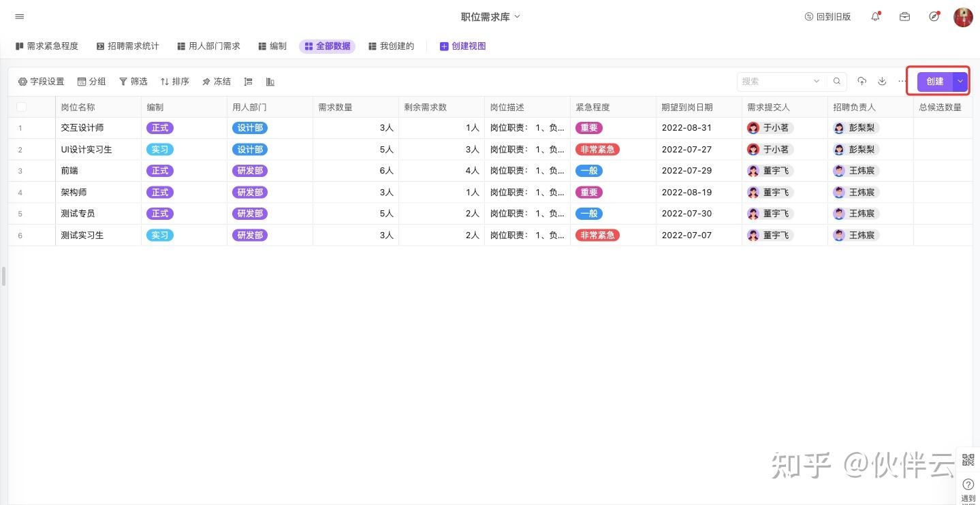Click the search magnifier icon
Screen dimensions: 980x505
837,82
